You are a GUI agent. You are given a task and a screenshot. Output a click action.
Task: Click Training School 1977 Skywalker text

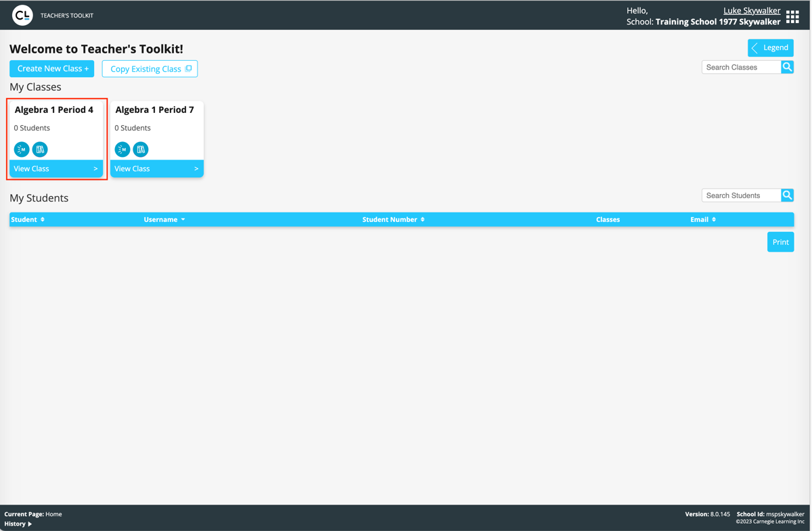718,22
